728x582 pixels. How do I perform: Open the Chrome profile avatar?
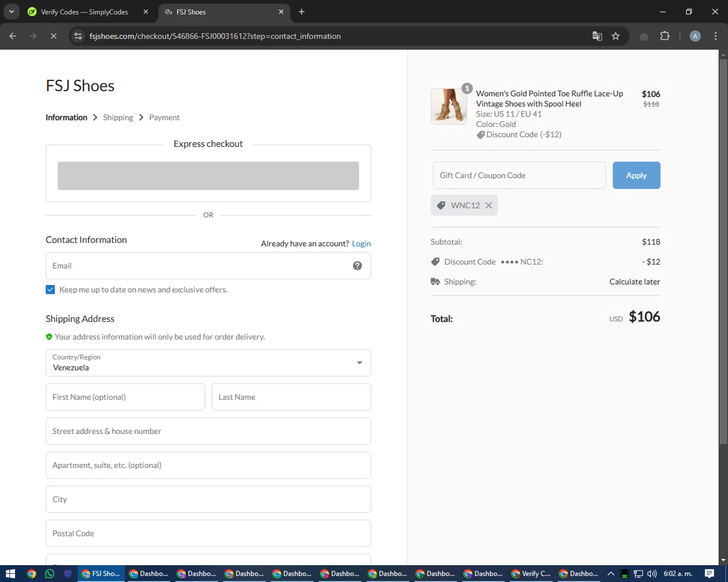(695, 36)
